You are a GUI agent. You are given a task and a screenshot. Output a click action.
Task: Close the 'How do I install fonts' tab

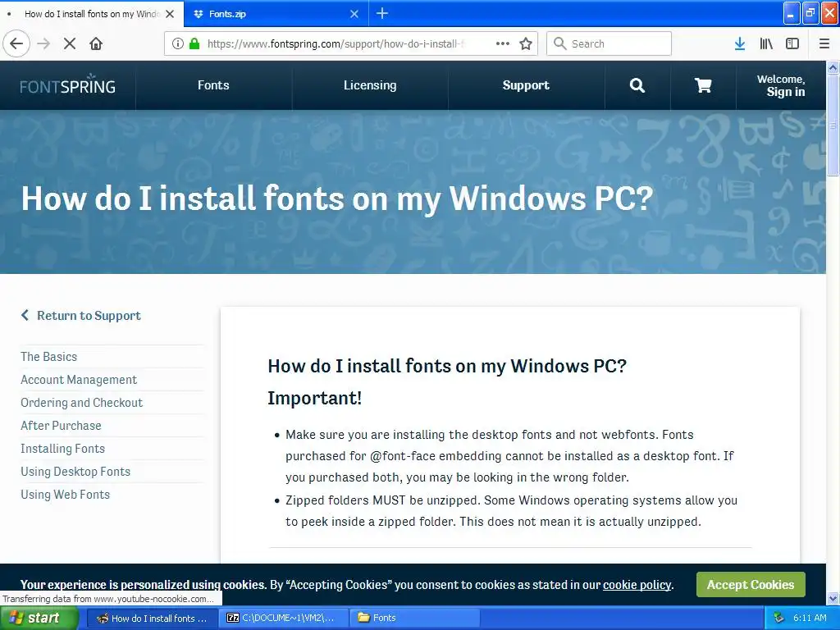click(x=170, y=14)
